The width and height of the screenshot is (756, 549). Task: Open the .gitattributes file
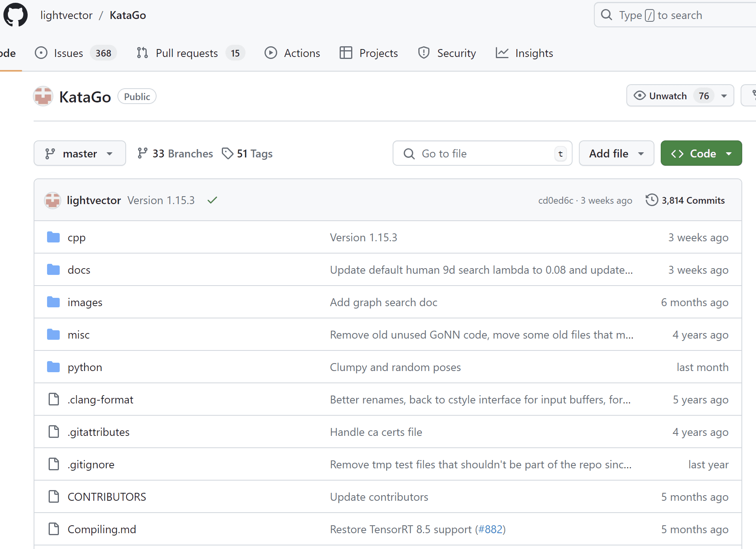click(98, 432)
